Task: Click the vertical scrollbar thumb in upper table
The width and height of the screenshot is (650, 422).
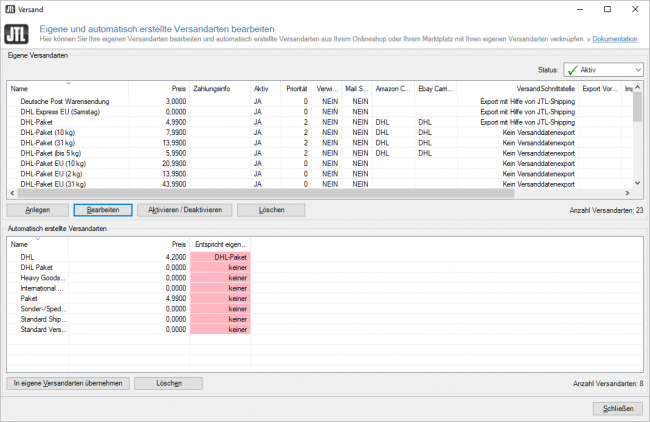Action: point(638,107)
